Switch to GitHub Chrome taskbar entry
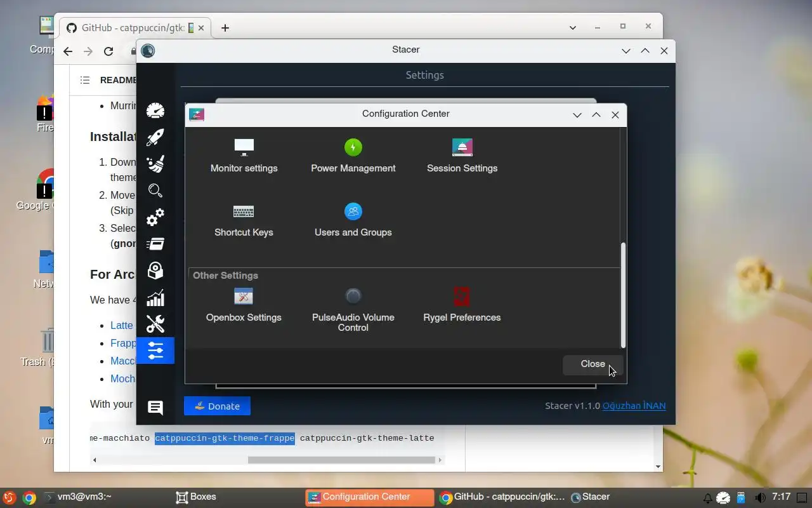 tap(501, 497)
